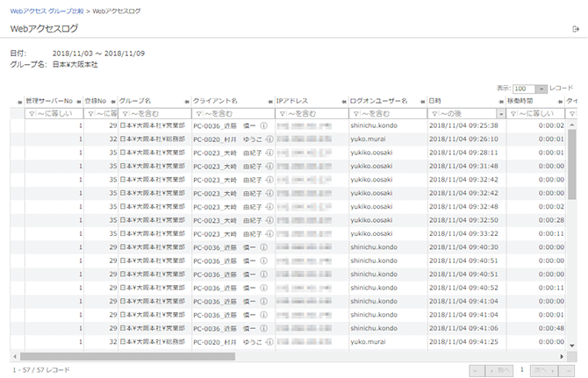
Task: Click the クライアント名 filter input field
Action: click(235, 114)
